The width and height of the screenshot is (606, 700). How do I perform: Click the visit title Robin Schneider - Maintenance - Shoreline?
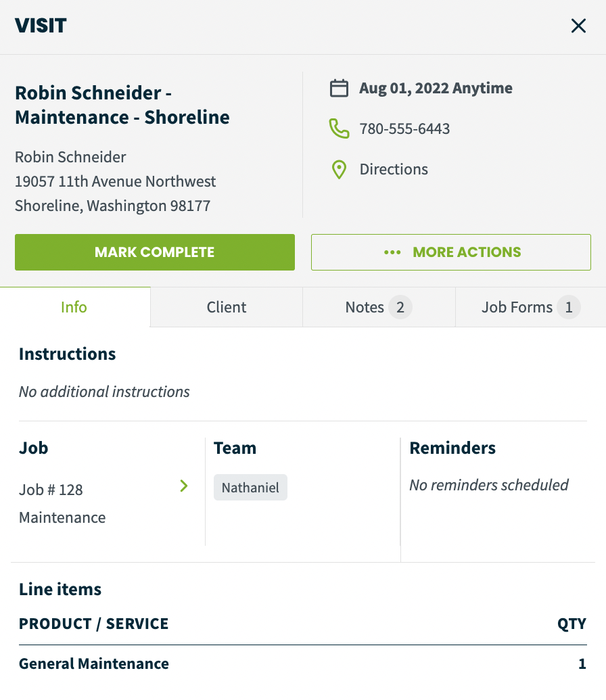click(x=122, y=105)
